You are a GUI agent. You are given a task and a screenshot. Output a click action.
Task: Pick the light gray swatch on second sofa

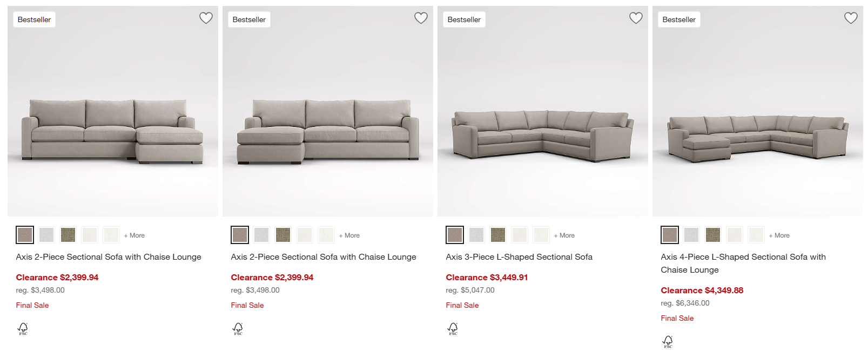[261, 234]
